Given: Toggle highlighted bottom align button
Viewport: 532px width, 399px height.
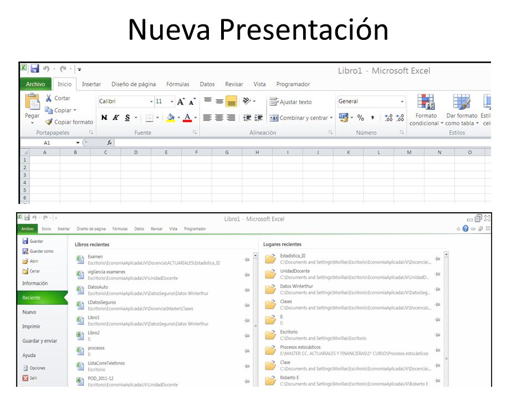Looking at the screenshot, I should (x=232, y=101).
